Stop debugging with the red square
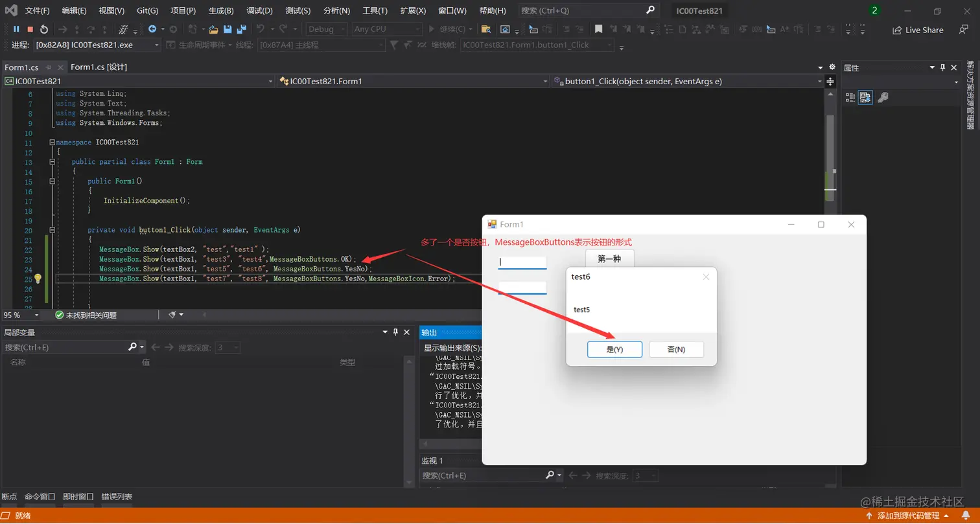 30,29
